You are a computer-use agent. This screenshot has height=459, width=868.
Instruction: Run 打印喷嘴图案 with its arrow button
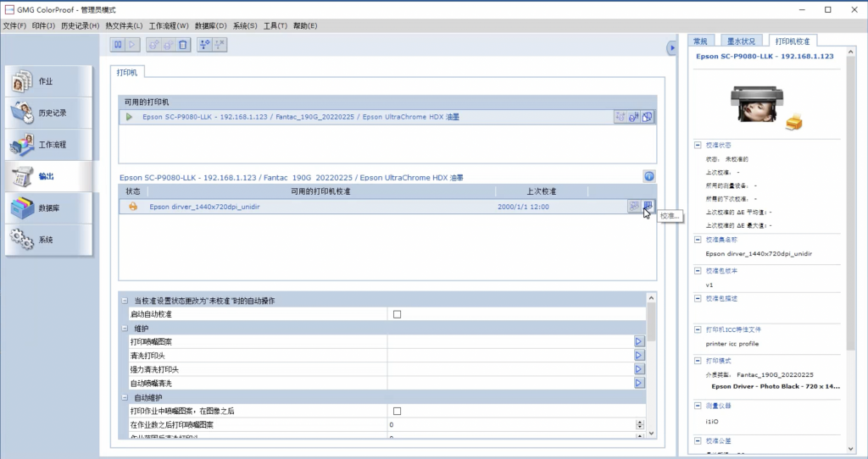pyautogui.click(x=638, y=342)
